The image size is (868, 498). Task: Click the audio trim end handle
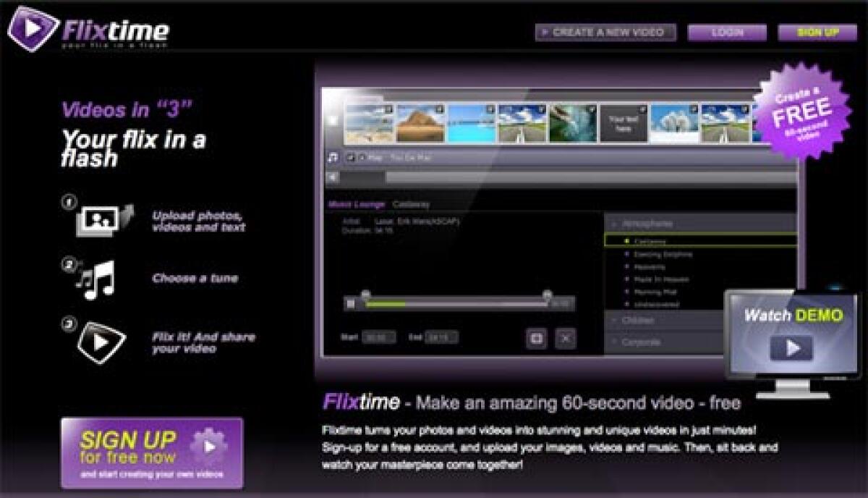point(548,294)
